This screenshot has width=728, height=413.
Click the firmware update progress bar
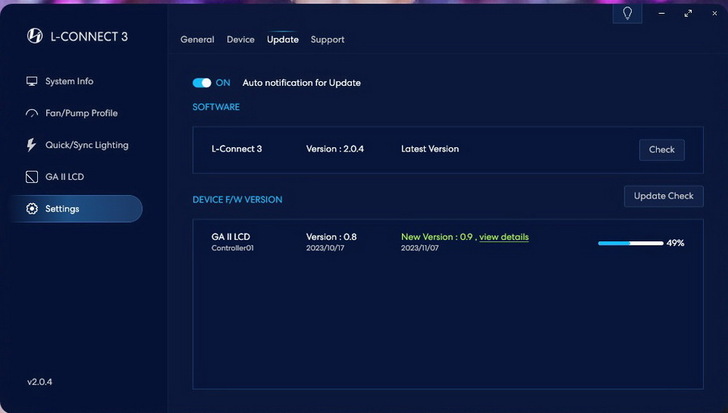coord(630,243)
